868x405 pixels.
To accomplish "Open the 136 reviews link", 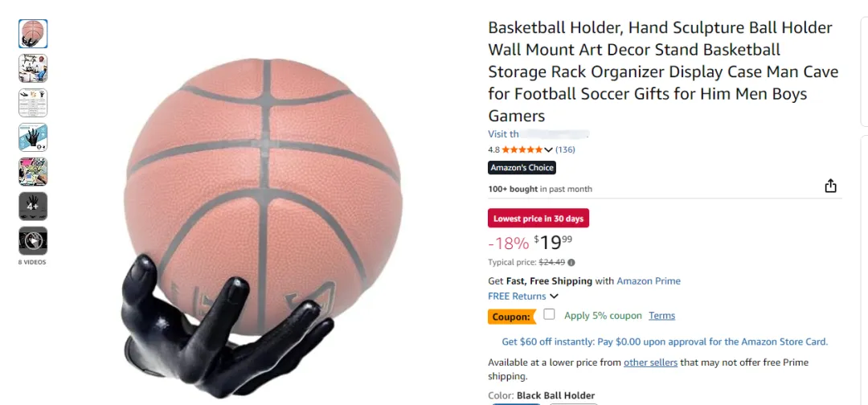I will pos(565,149).
